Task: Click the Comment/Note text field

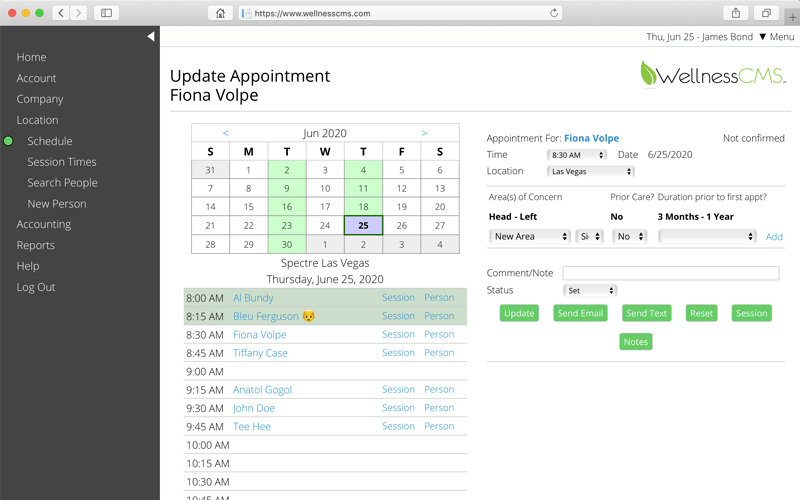Action: [x=670, y=273]
